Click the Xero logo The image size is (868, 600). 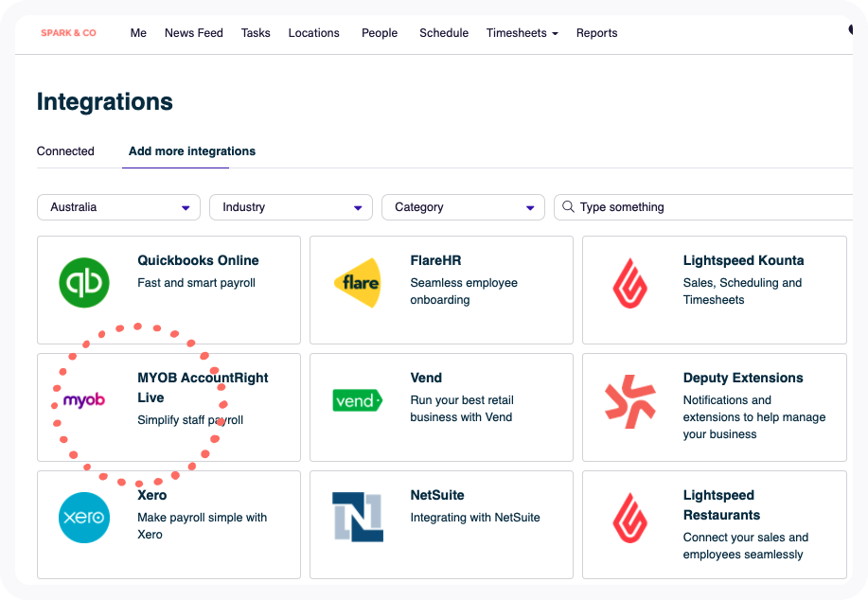click(84, 517)
